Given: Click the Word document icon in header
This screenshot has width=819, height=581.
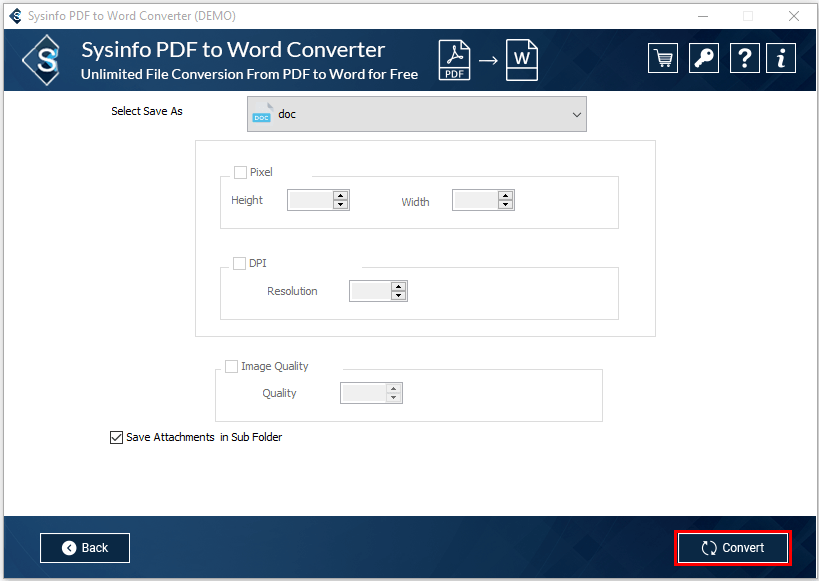Looking at the screenshot, I should tap(521, 60).
